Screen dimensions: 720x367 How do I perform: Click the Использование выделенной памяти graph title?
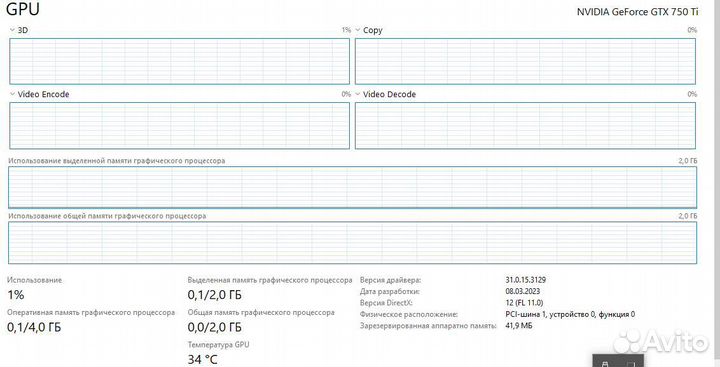tap(117, 161)
